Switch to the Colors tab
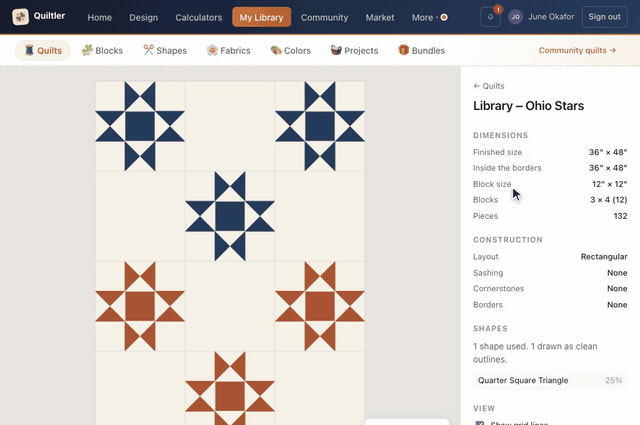This screenshot has width=640, height=425. [291, 50]
